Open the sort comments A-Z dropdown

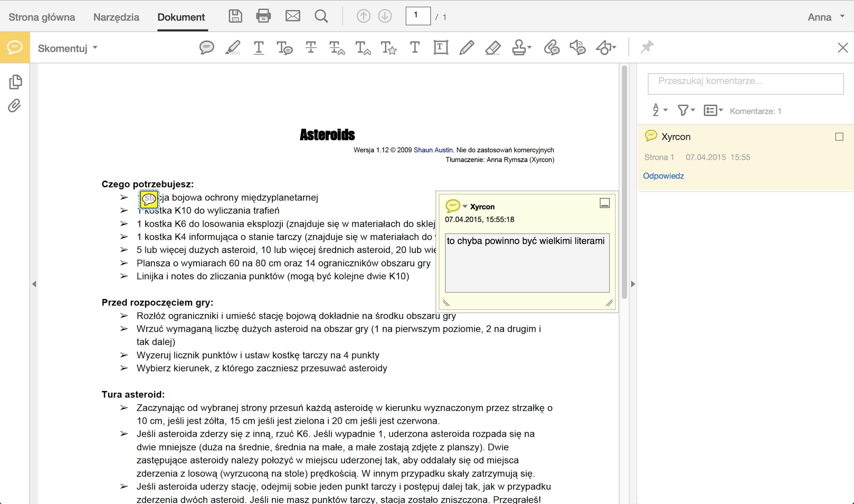click(660, 111)
